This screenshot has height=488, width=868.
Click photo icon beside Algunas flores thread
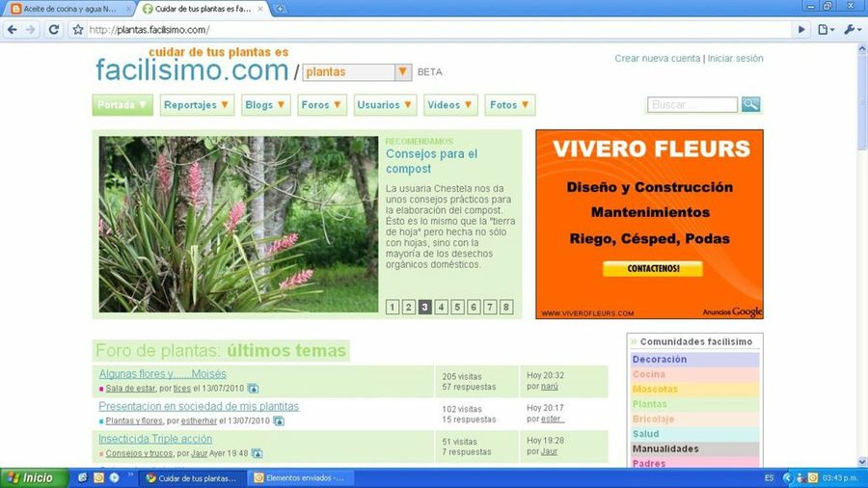point(253,389)
